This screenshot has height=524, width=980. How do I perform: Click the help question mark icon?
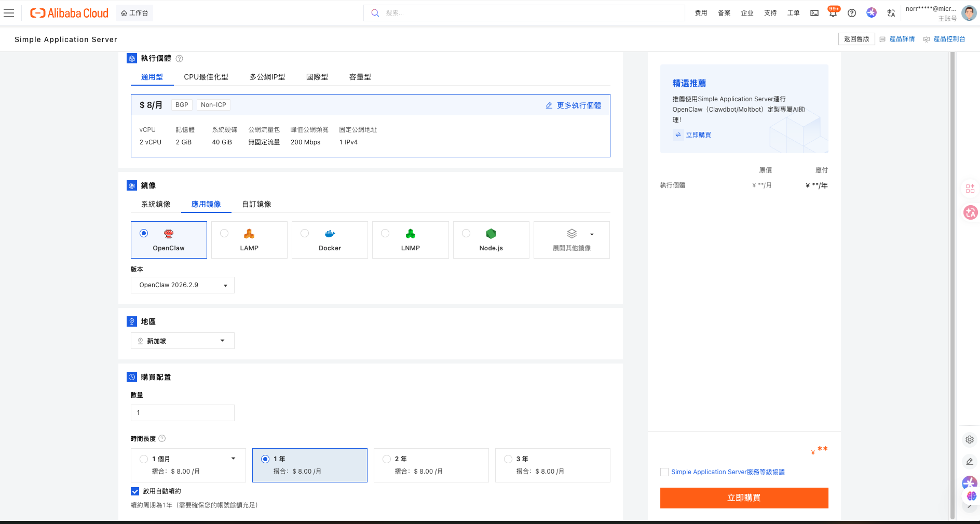click(852, 13)
